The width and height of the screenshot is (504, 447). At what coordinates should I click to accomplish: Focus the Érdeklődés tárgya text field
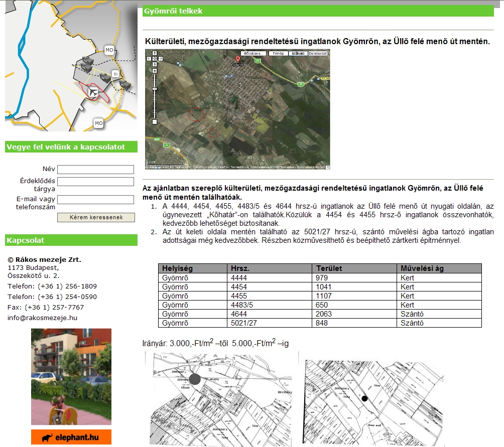point(95,182)
